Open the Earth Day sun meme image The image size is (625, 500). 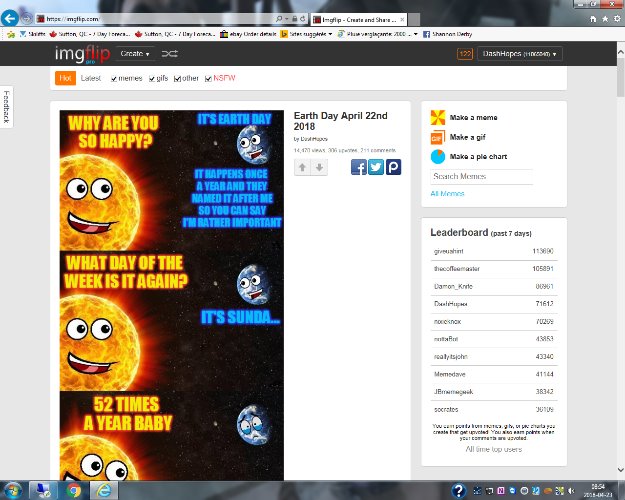(x=172, y=295)
